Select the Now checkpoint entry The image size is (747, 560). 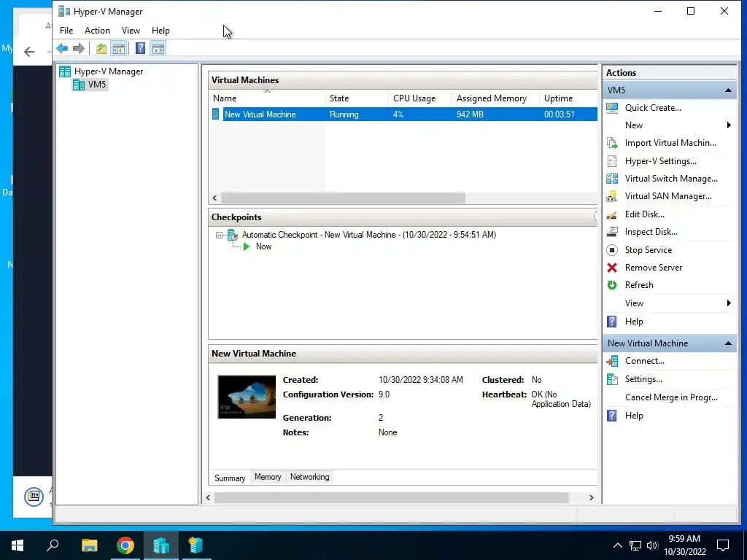coord(263,246)
